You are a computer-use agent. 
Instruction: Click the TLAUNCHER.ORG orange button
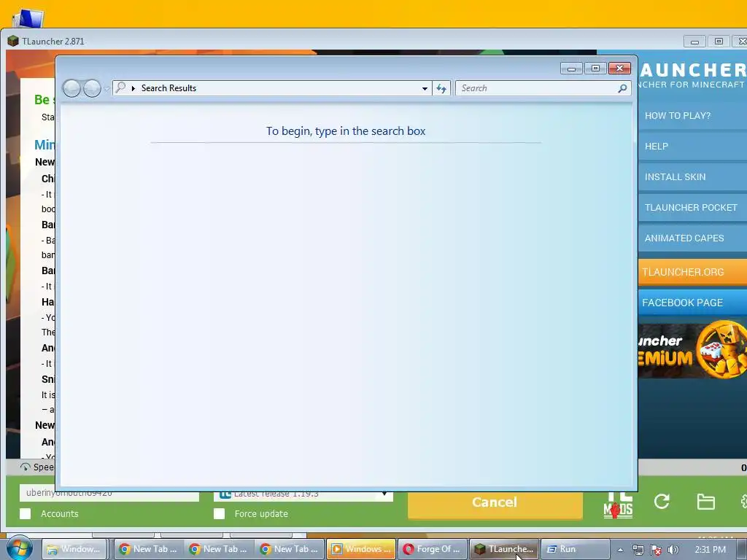[692, 272]
